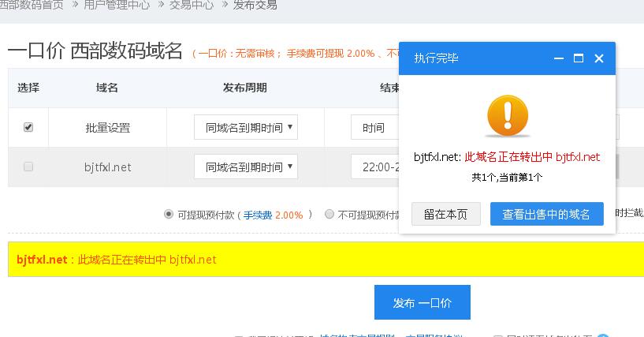644x337 pixels.
Task: Select 不可提现预付款 radio option
Action: [330, 214]
